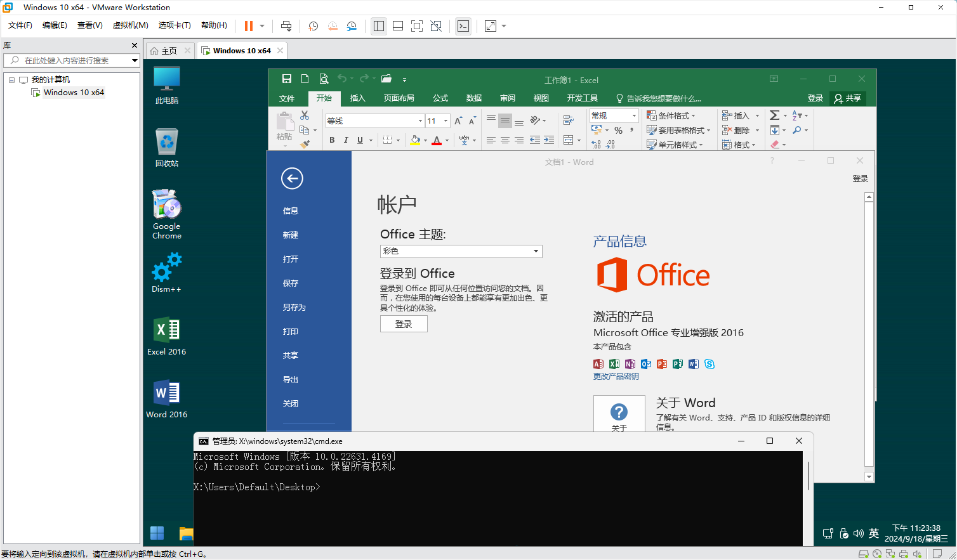Click the guest volume speaker tray icon
This screenshot has width=957, height=560.
coord(858,533)
